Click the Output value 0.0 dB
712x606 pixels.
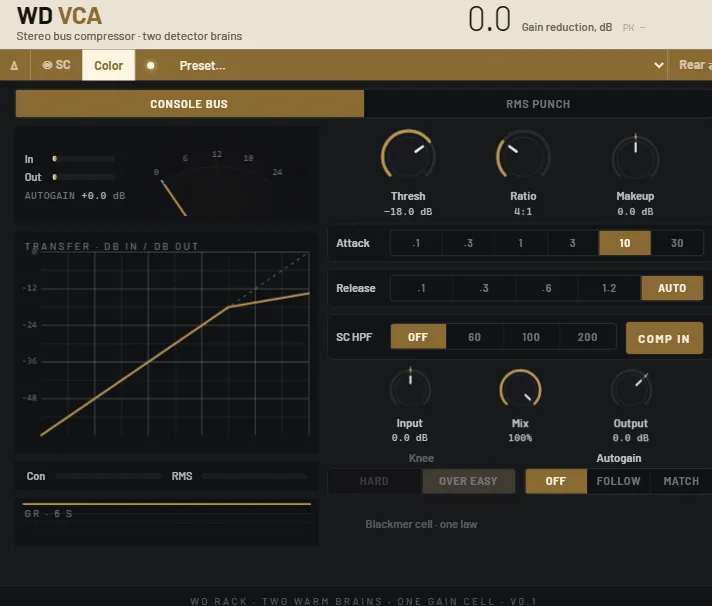tap(631, 438)
